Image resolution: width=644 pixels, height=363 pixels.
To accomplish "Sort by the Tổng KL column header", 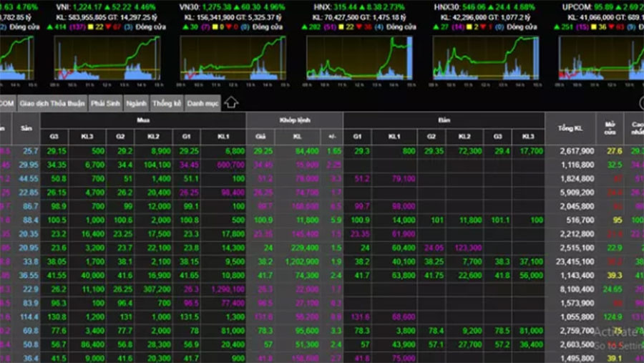I will 576,128.
